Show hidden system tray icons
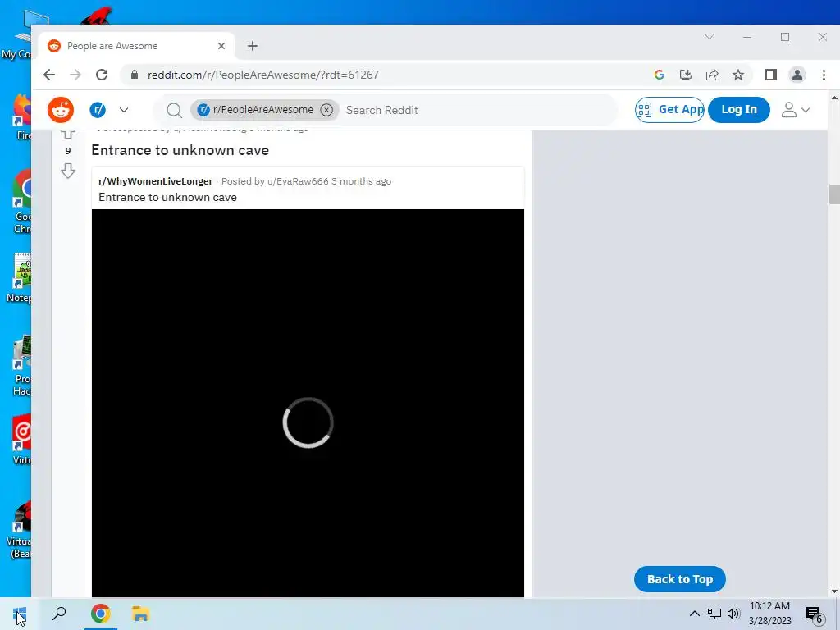840x630 pixels. coord(694,614)
